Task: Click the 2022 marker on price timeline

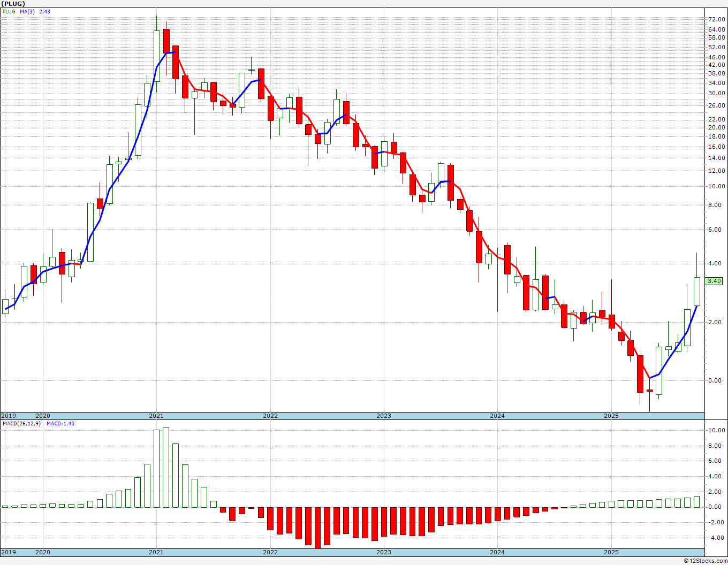Action: (270, 416)
